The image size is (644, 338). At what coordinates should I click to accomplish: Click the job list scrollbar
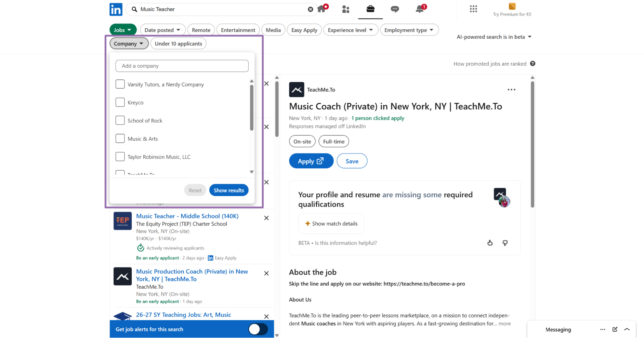277,109
